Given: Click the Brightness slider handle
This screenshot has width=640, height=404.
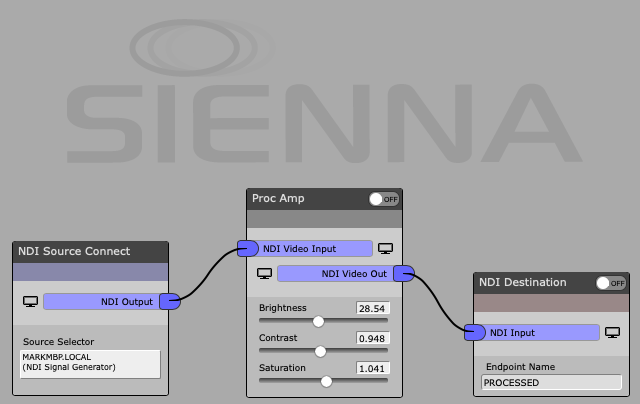Looking at the screenshot, I should [318, 322].
